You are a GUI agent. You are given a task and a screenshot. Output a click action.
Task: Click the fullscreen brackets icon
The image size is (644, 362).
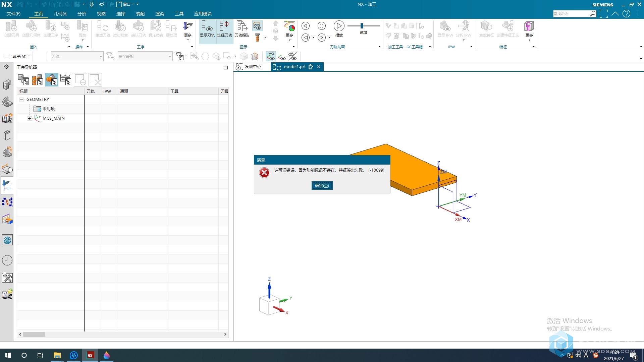point(604,14)
